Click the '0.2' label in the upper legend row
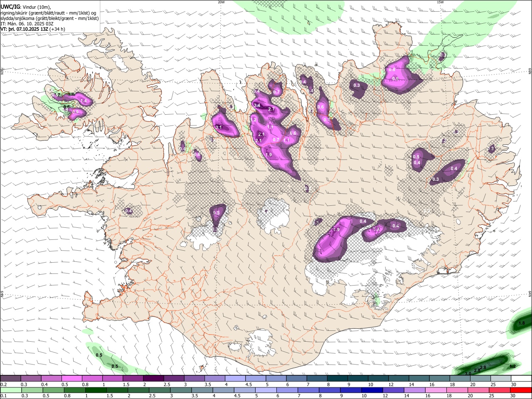This screenshot has width=532, height=399. [x=4, y=384]
